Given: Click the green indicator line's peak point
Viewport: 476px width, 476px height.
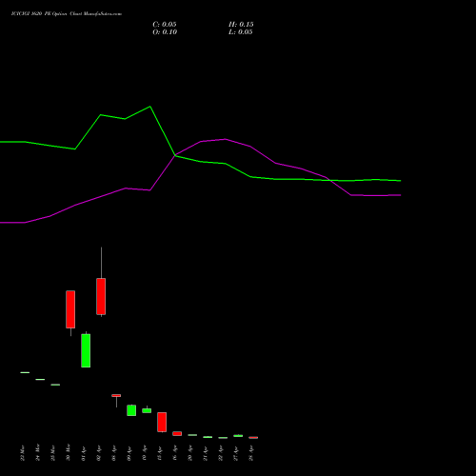Looking at the screenshot, I should pyautogui.click(x=150, y=107).
